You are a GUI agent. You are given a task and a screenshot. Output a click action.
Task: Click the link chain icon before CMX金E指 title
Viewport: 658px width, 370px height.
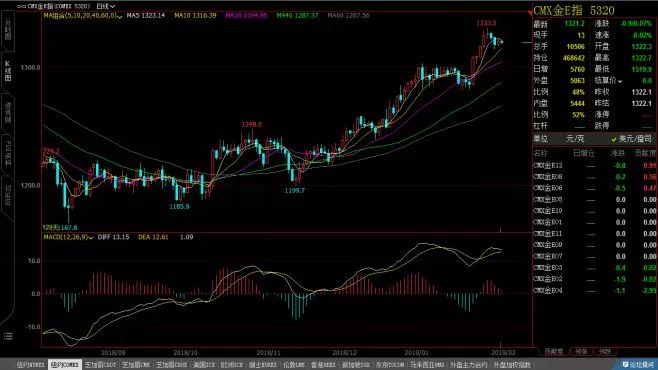[21, 6]
